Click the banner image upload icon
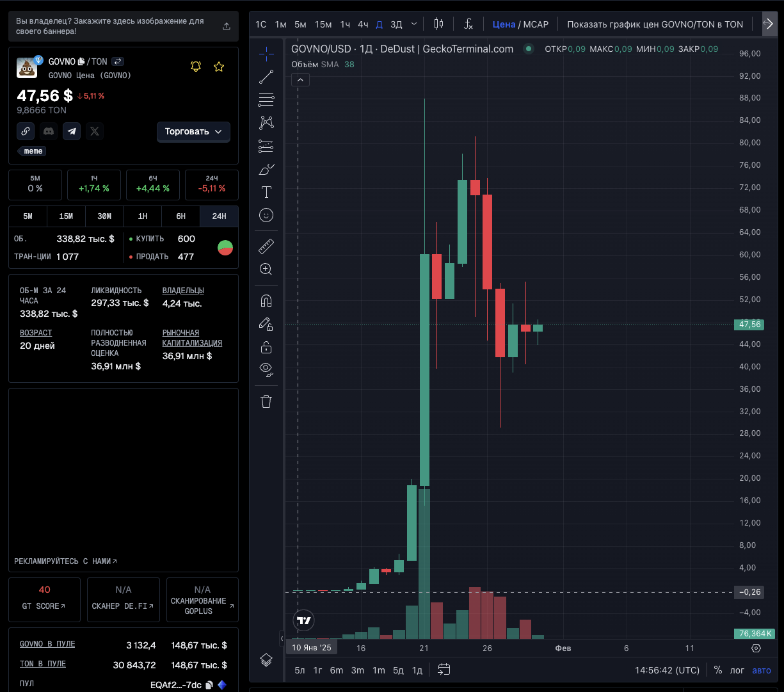Image resolution: width=784 pixels, height=692 pixels. [227, 26]
